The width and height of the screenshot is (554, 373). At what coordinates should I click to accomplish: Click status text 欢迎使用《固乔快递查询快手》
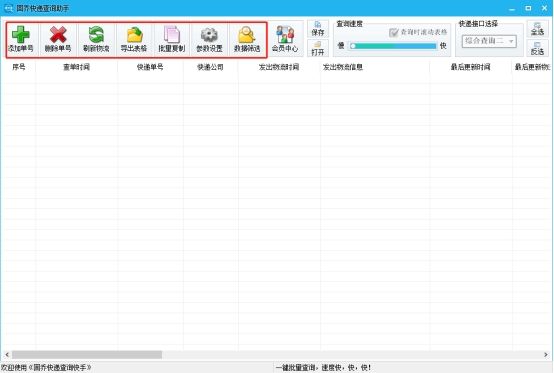coord(46,368)
